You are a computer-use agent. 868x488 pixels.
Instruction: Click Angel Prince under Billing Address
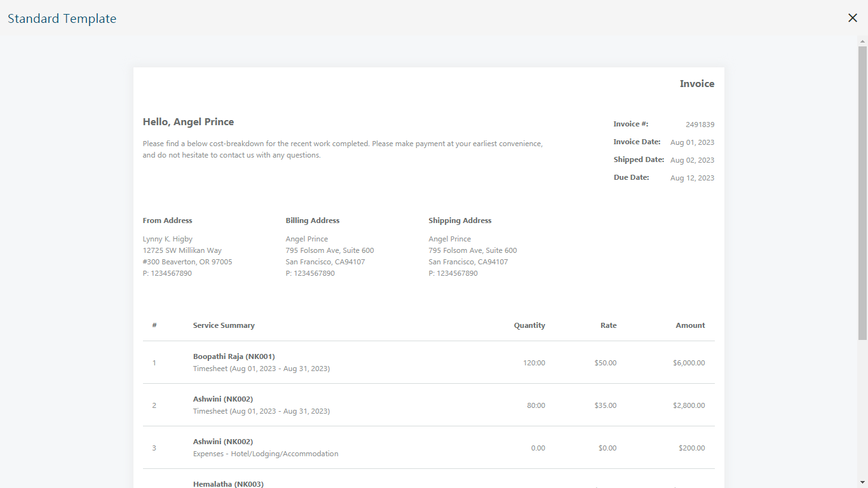pos(307,239)
